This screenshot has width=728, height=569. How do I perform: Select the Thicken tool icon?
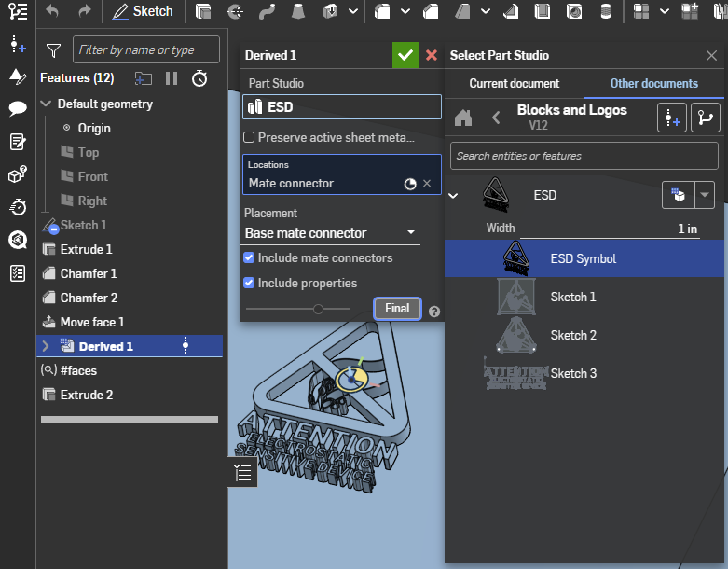[330, 11]
